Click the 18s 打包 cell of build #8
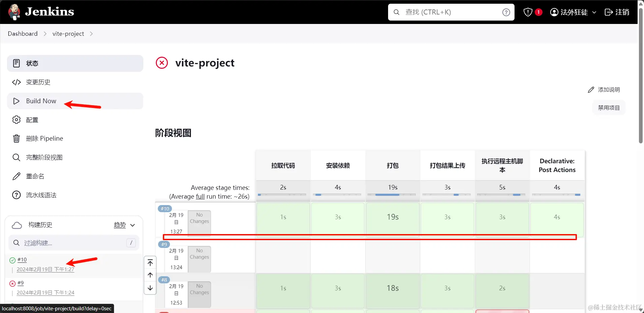Screen dimensions: 644x313 pos(392,291)
